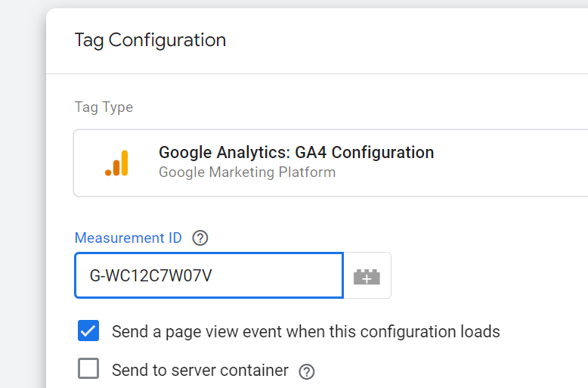The height and width of the screenshot is (388, 588).
Task: Click the 'Send to server container' label text
Action: (200, 371)
